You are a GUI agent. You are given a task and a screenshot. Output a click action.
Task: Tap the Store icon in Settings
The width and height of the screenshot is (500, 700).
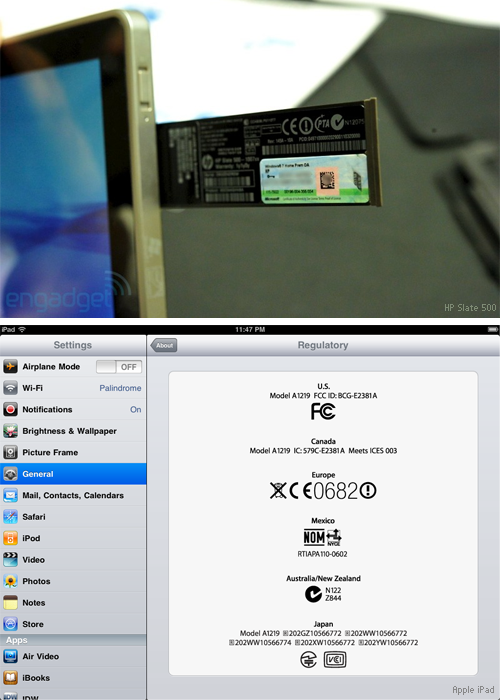(x=10, y=624)
